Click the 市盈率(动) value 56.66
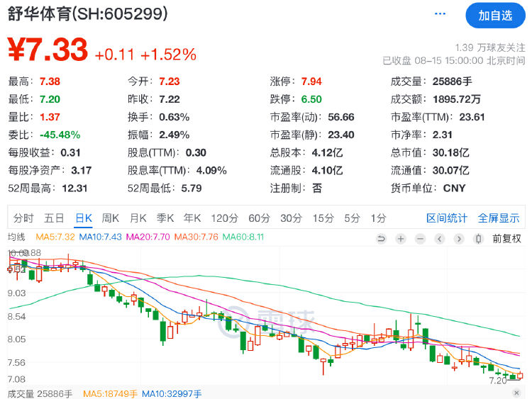 pos(341,117)
